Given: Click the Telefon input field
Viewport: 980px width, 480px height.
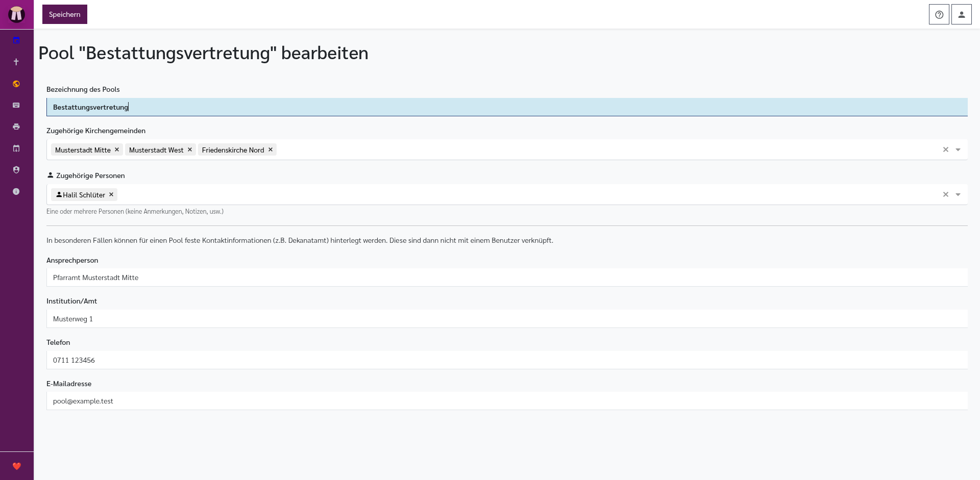Looking at the screenshot, I should tap(507, 360).
